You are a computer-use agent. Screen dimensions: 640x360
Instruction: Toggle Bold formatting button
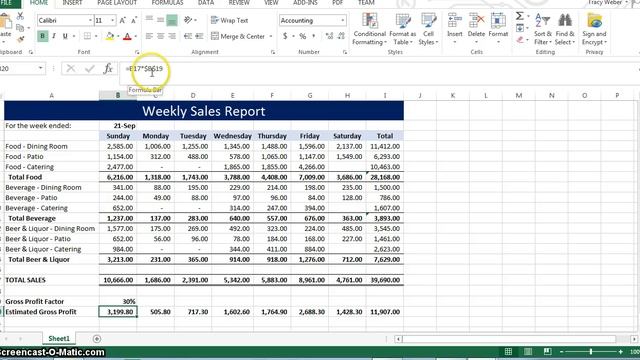tap(42, 36)
